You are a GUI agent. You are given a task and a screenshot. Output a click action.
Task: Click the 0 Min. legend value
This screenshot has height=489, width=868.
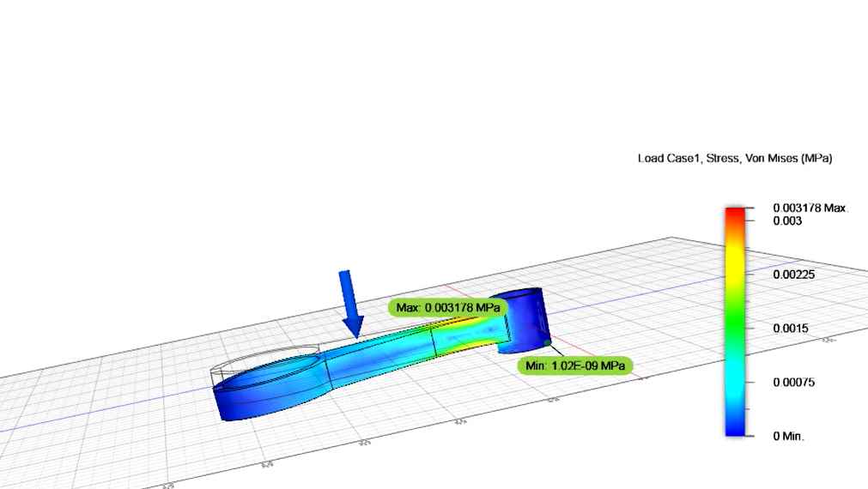[x=788, y=436]
